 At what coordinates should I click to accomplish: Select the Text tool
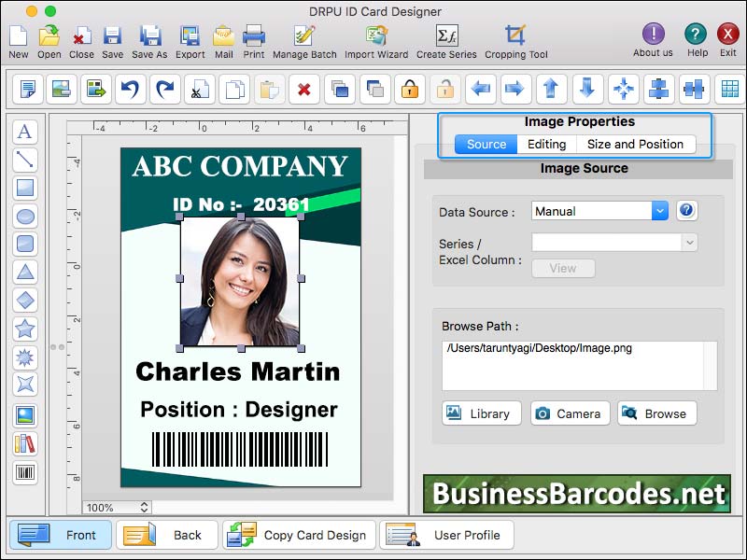(x=25, y=133)
